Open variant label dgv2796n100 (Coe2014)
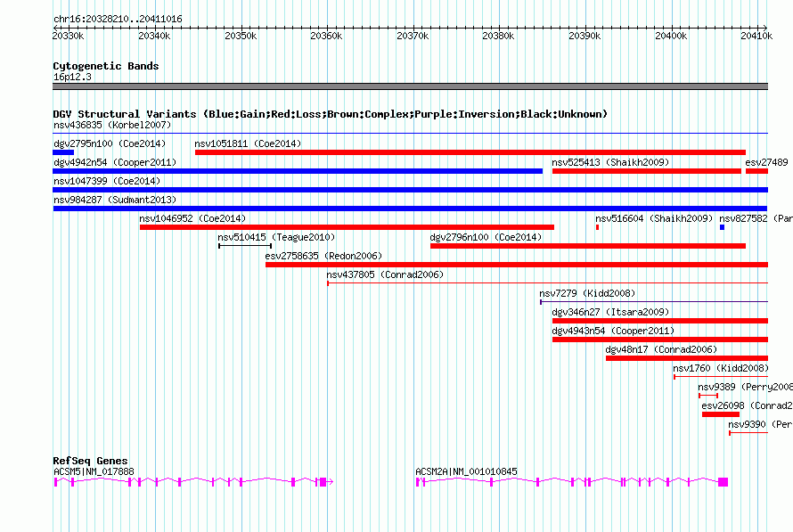 tap(486, 237)
